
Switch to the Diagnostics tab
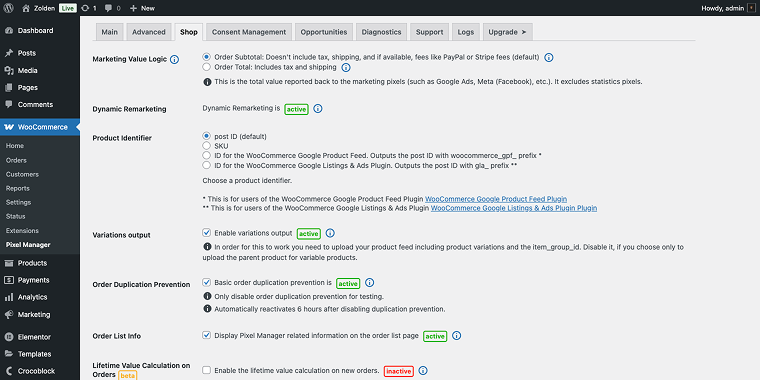click(381, 32)
